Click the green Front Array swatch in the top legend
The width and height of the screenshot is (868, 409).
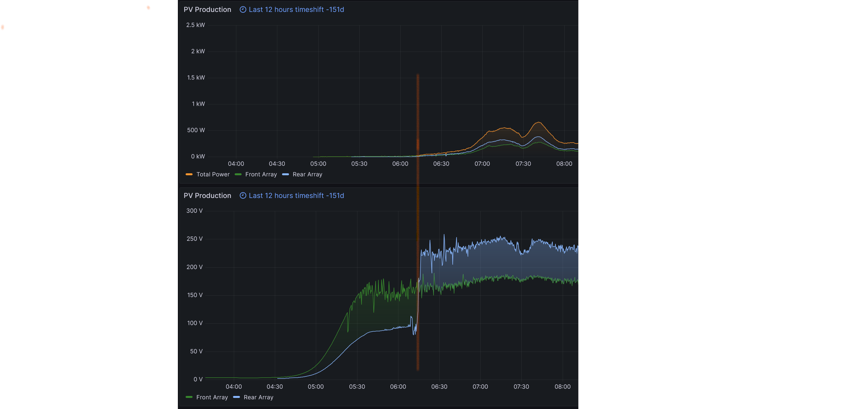pos(238,174)
